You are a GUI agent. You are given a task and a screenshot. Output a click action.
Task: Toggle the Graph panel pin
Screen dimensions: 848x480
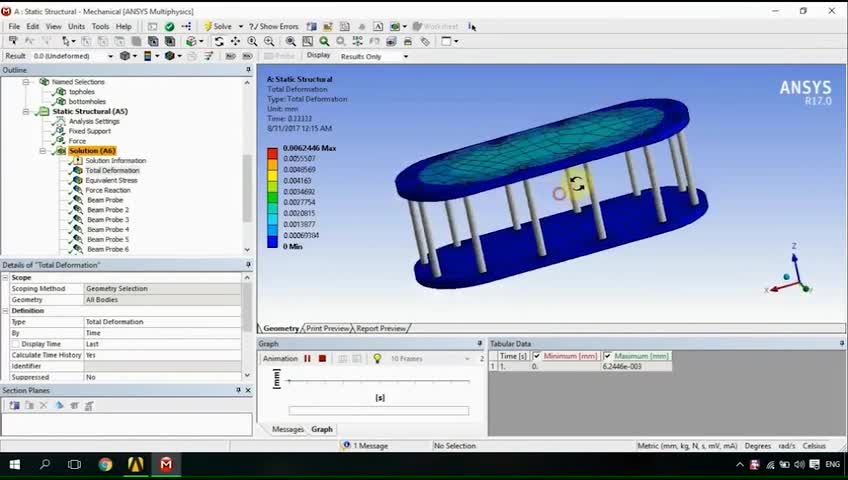479,344
